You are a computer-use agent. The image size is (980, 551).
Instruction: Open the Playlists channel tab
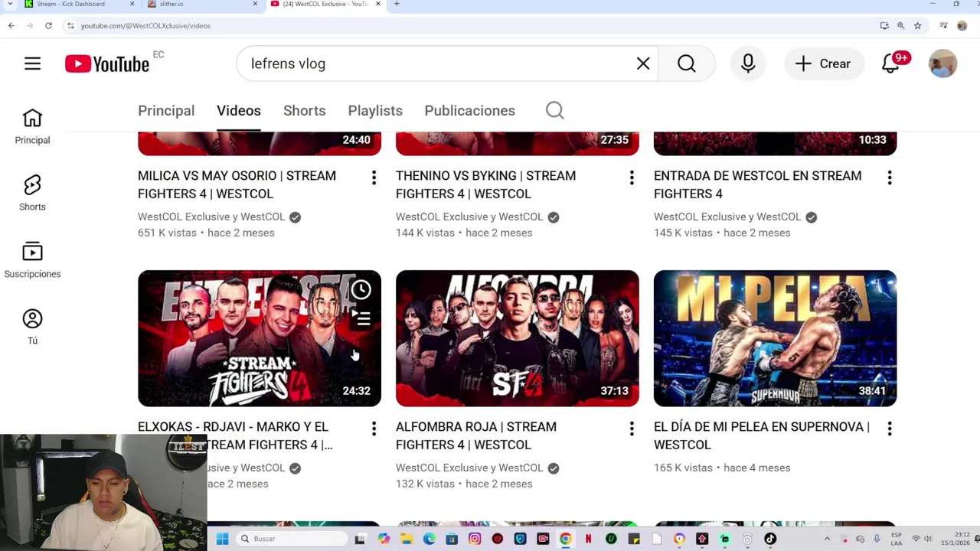tap(375, 111)
